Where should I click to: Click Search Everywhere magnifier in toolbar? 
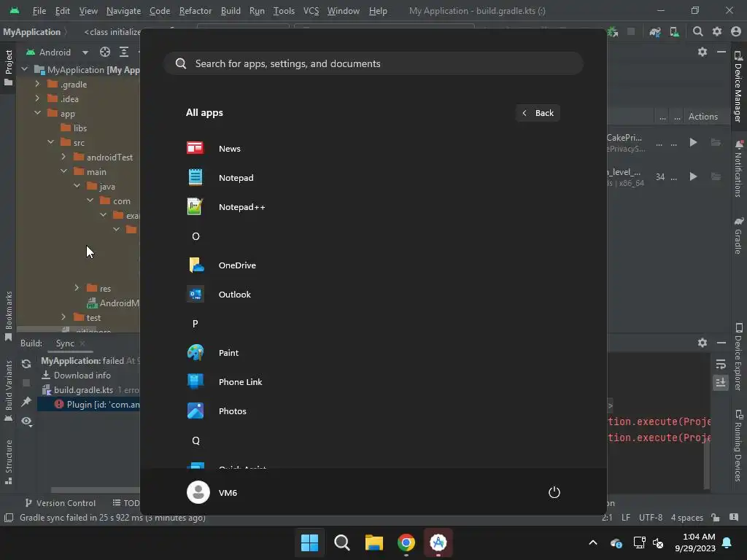[x=697, y=31]
